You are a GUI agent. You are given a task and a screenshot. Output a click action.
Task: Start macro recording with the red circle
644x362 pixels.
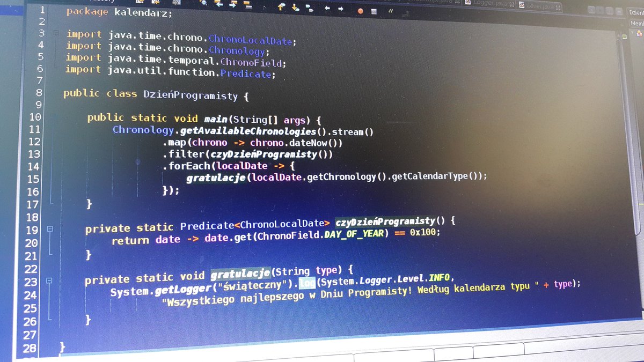361,11
